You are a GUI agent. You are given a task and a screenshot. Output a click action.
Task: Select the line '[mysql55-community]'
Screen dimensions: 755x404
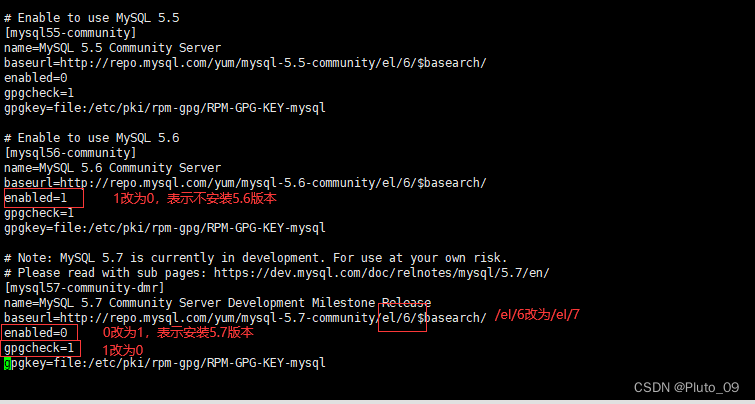[x=70, y=33]
